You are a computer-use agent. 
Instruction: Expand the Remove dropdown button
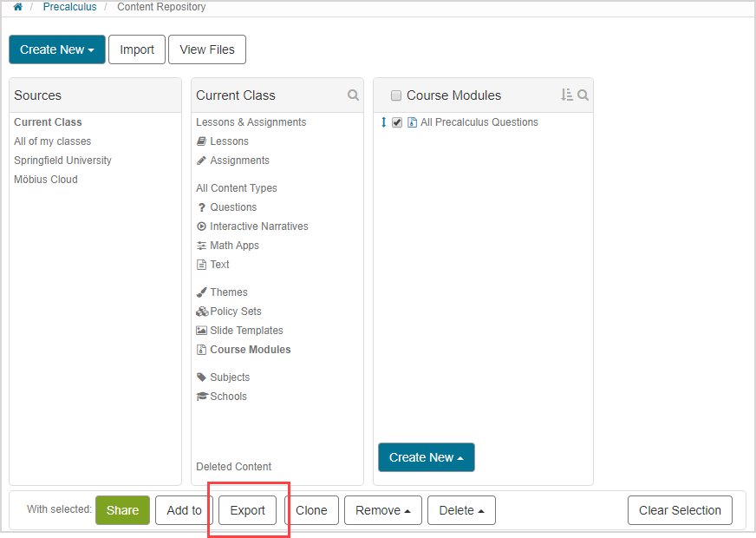tap(382, 510)
